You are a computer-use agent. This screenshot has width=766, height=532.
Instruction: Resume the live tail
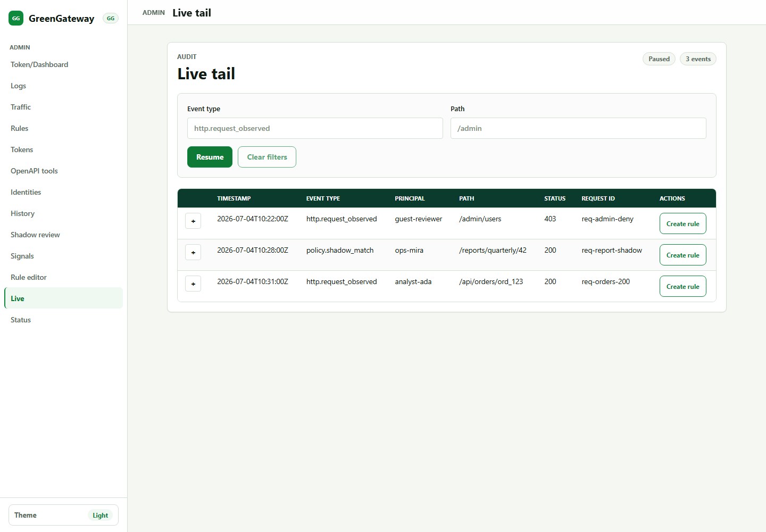coord(210,157)
